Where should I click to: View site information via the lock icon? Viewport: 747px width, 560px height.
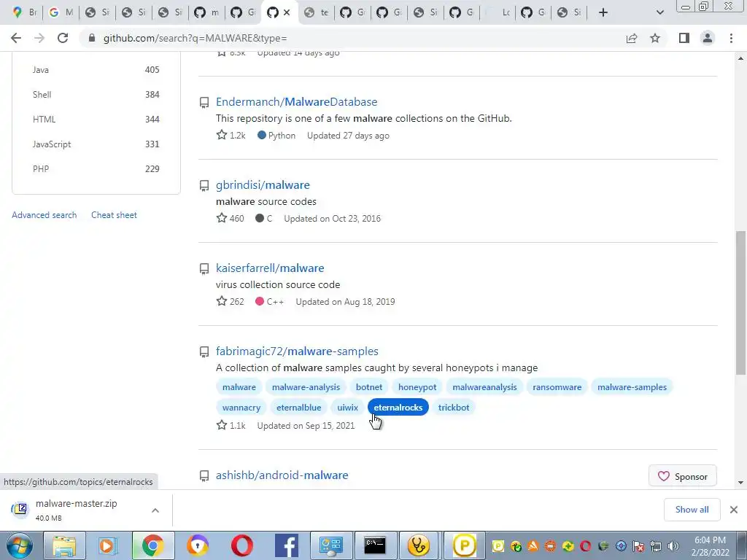pyautogui.click(x=92, y=38)
